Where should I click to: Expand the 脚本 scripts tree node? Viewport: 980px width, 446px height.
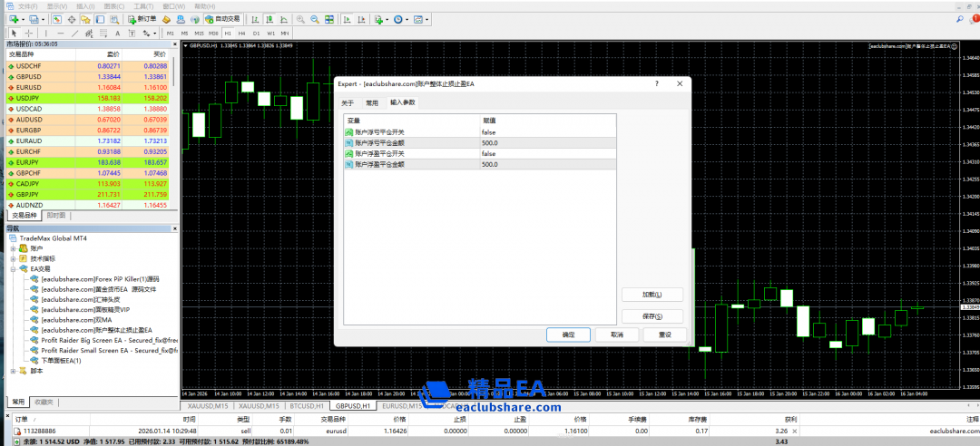pos(13,371)
